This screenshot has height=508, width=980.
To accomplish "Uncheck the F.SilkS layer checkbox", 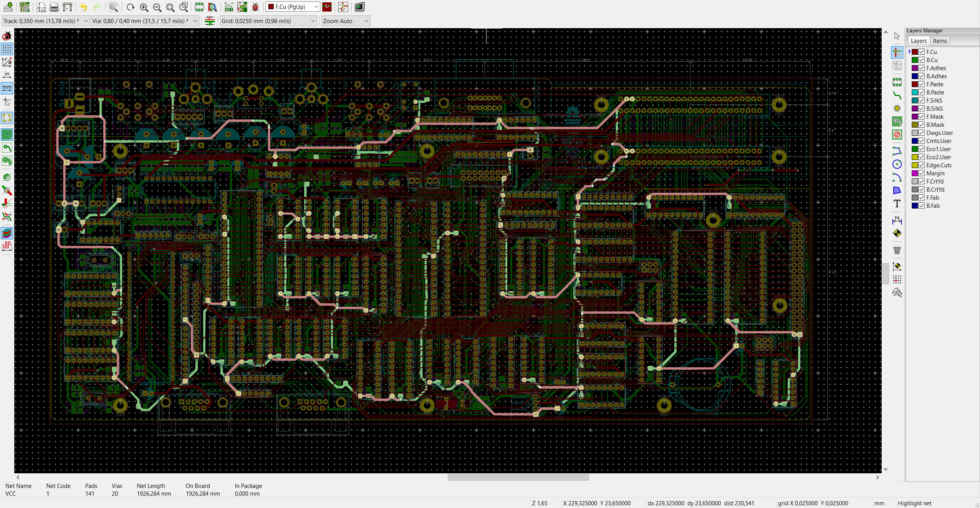I will [921, 101].
